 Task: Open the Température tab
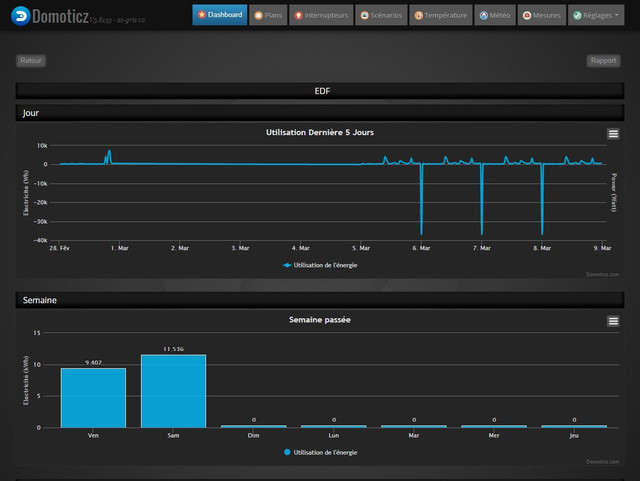(x=441, y=15)
